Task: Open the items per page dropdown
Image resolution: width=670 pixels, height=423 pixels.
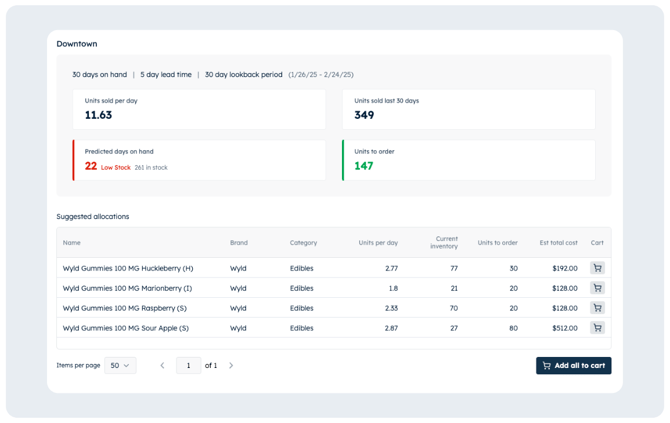Action: (120, 366)
